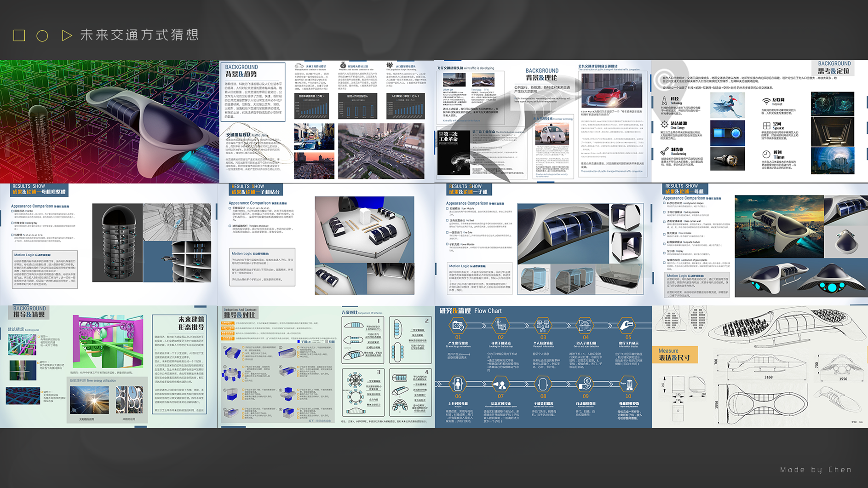Open the triangle disclosure in the page header
868x488 pixels.
[x=67, y=35]
